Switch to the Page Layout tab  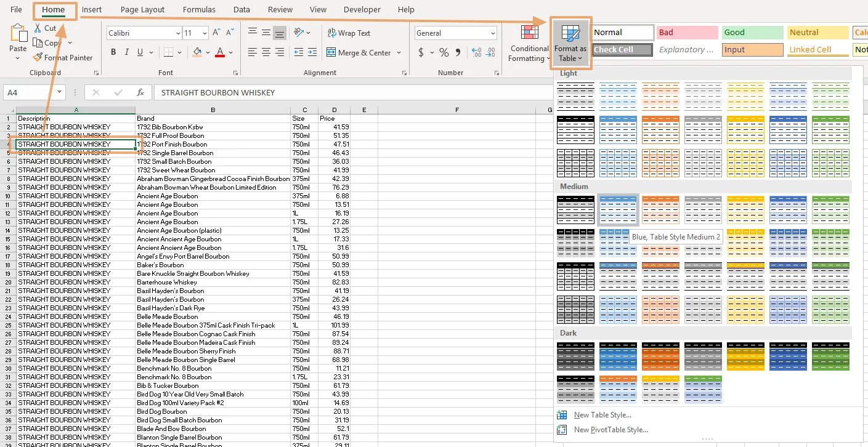(143, 9)
